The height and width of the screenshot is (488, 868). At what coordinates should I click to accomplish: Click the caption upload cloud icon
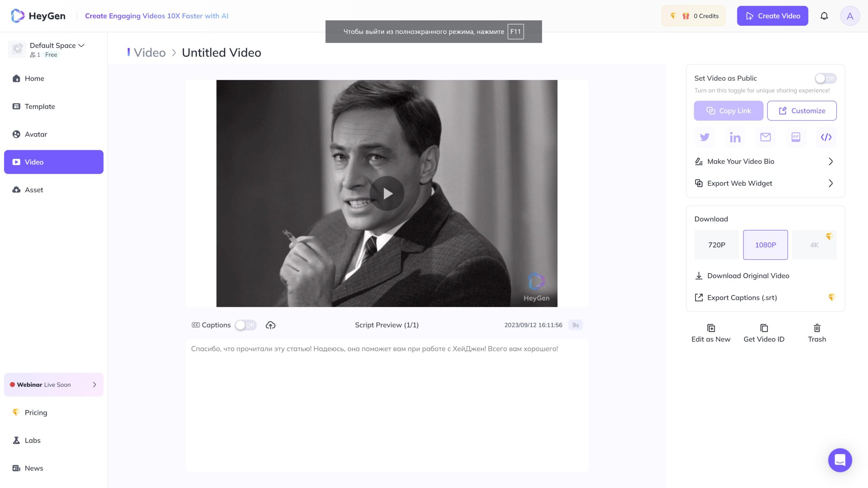coord(270,325)
